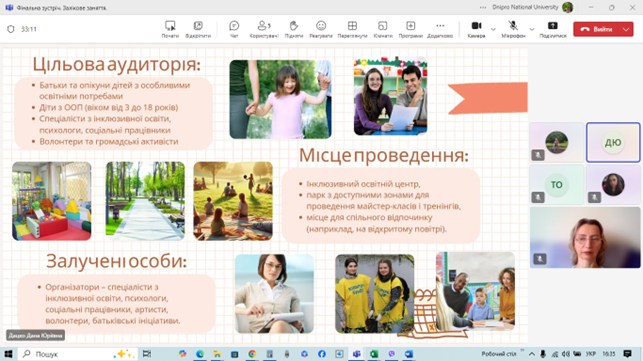The height and width of the screenshot is (361, 643).
Task: Open title bar ellipsis menu
Action: (483, 7)
